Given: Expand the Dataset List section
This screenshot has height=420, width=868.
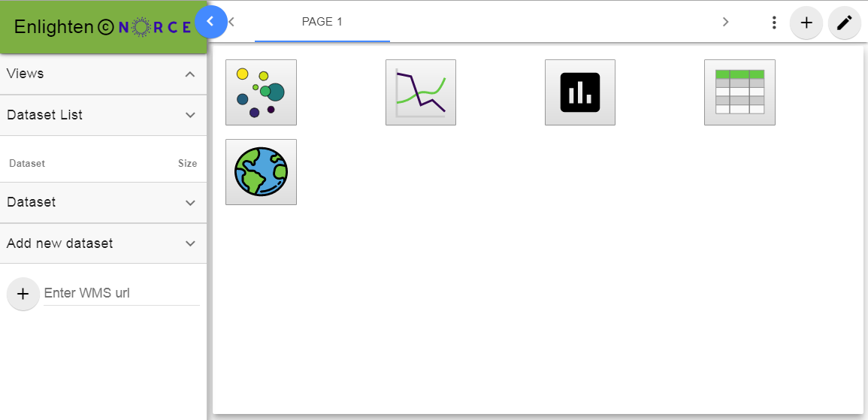Looking at the screenshot, I should pyautogui.click(x=104, y=115).
